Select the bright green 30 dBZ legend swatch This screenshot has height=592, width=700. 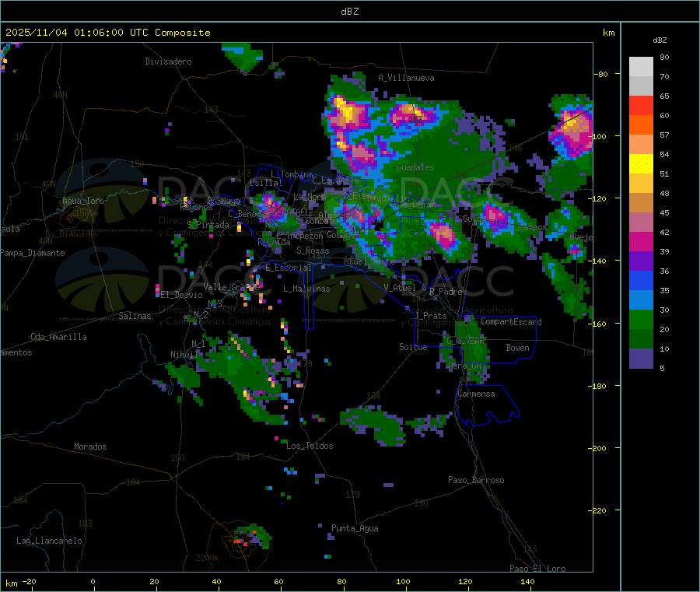(x=641, y=319)
